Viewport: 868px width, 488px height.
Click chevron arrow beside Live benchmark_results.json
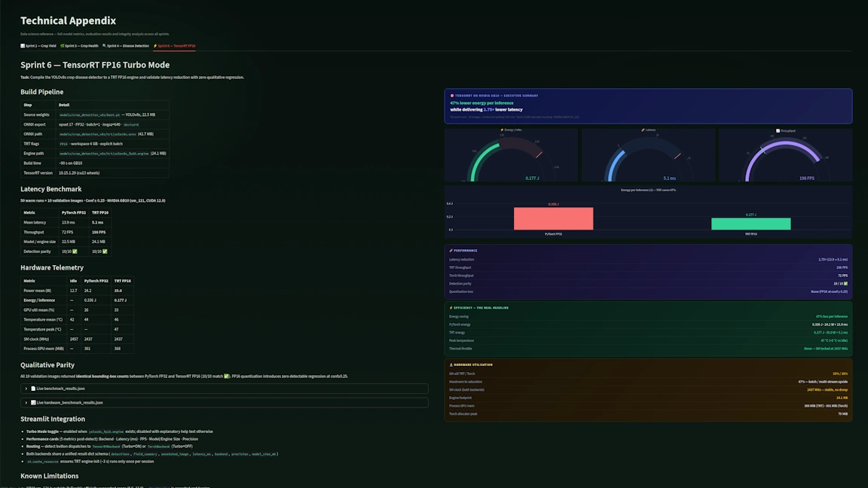point(26,389)
